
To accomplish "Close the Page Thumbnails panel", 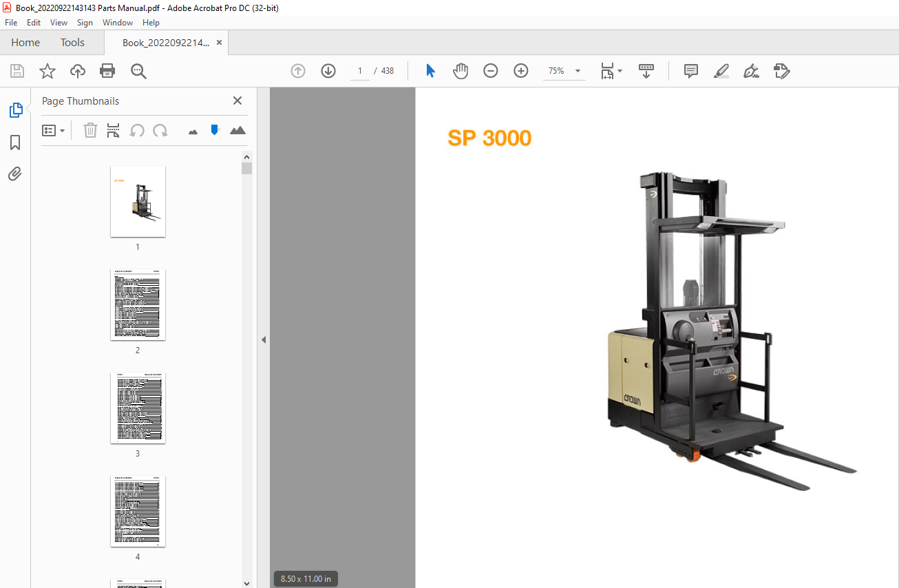I will point(237,101).
